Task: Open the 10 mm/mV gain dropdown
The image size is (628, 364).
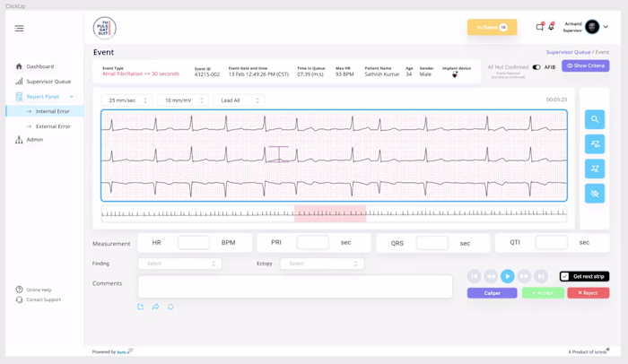Action: tap(183, 100)
